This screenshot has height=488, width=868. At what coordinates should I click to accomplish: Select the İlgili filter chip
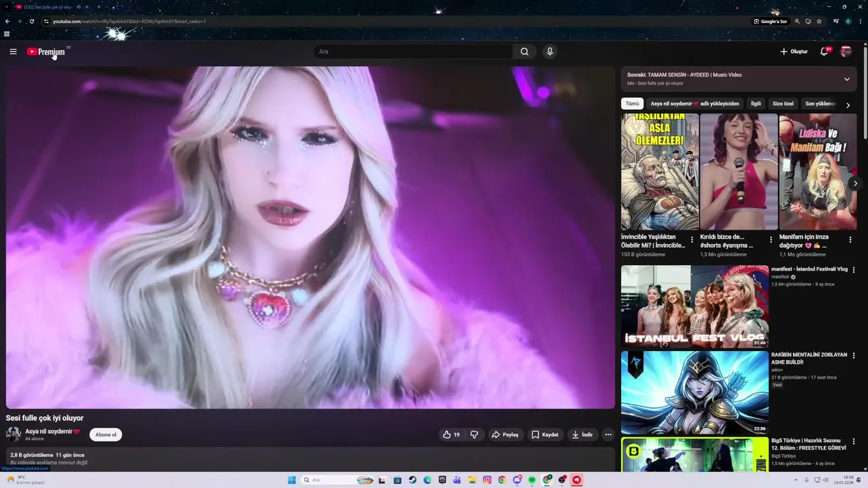point(756,104)
